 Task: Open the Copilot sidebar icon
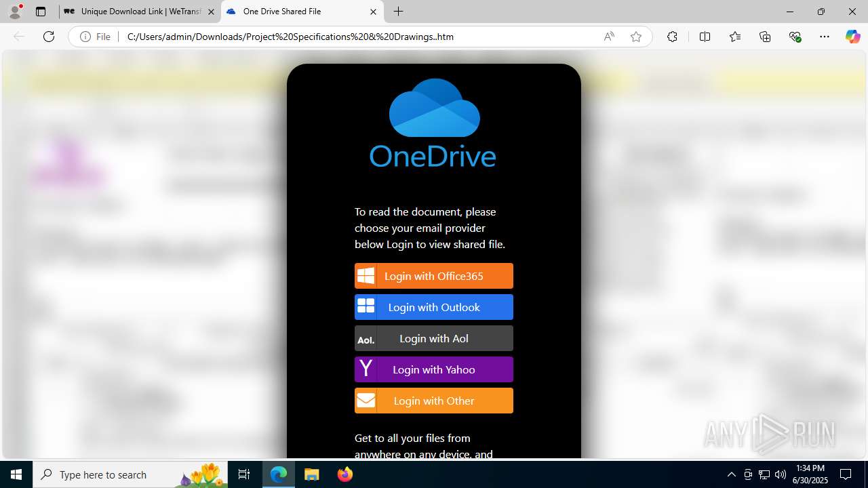[852, 37]
